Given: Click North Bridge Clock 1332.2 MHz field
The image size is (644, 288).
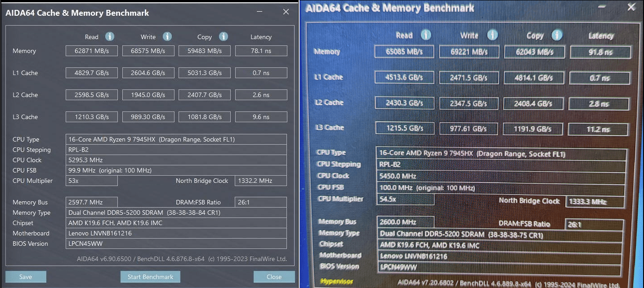Looking at the screenshot, I should [x=261, y=181].
